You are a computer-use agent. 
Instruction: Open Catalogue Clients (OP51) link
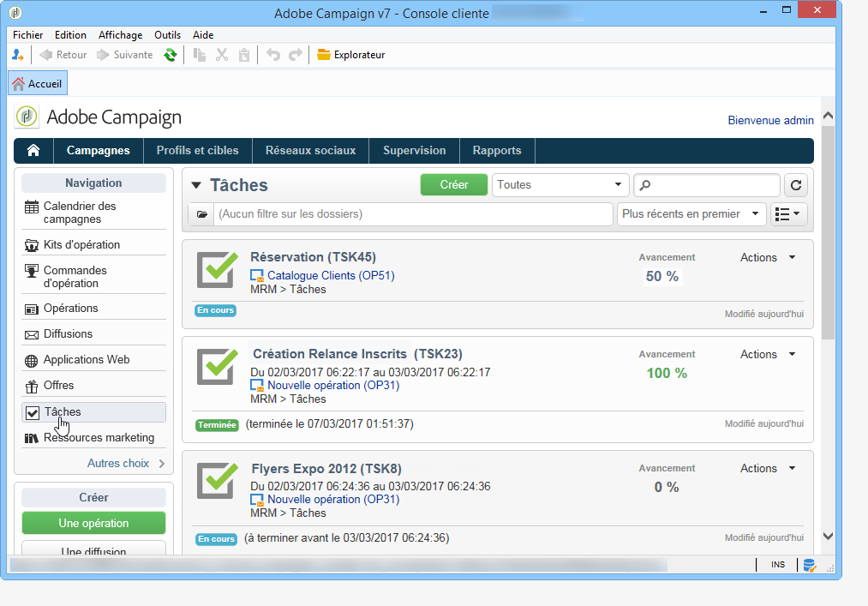coord(331,275)
